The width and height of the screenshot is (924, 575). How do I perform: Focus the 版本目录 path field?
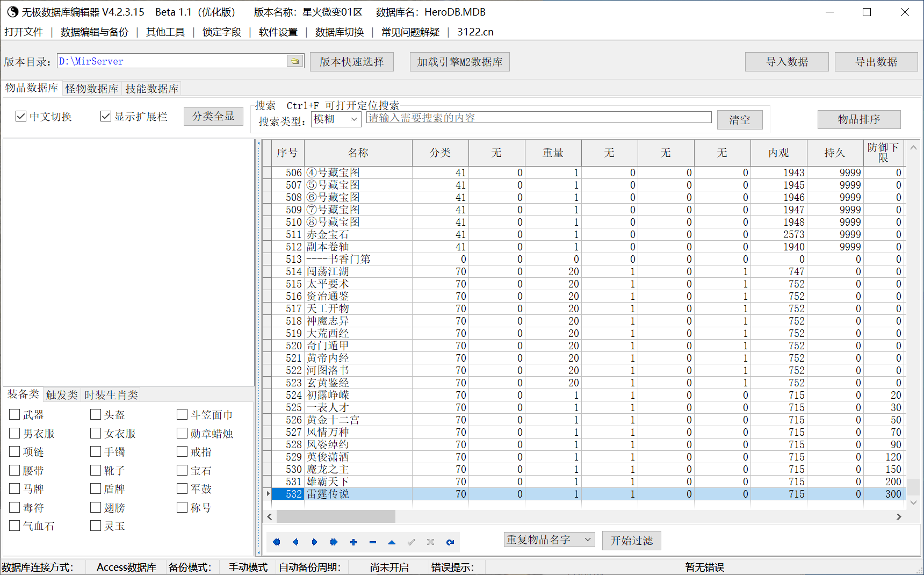[x=172, y=61]
